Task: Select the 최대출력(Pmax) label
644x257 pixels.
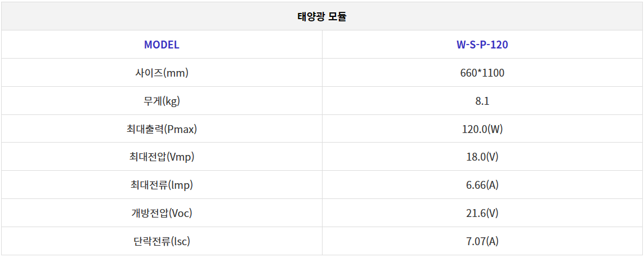Action: click(162, 128)
